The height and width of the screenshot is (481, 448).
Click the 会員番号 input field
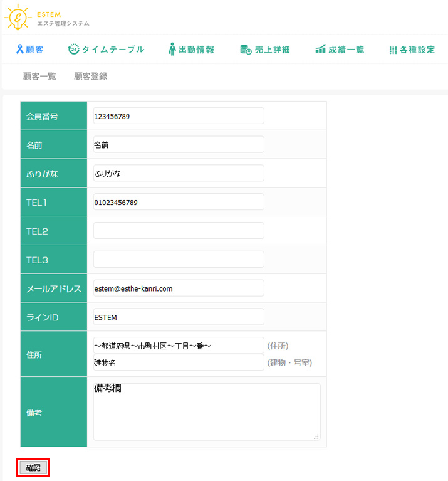(179, 116)
